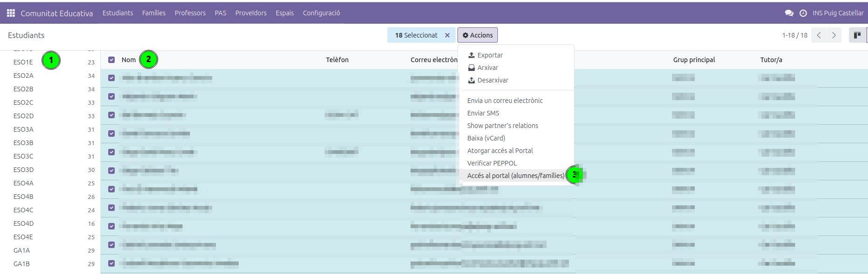Image resolution: width=868 pixels, height=274 pixels.
Task: Switch to kanban view icon
Action: tap(857, 35)
